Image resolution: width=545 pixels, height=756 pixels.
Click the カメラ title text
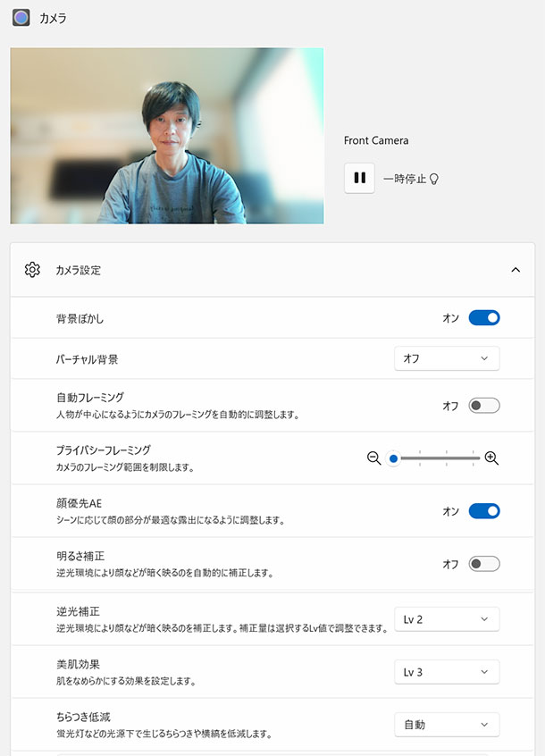coord(53,19)
